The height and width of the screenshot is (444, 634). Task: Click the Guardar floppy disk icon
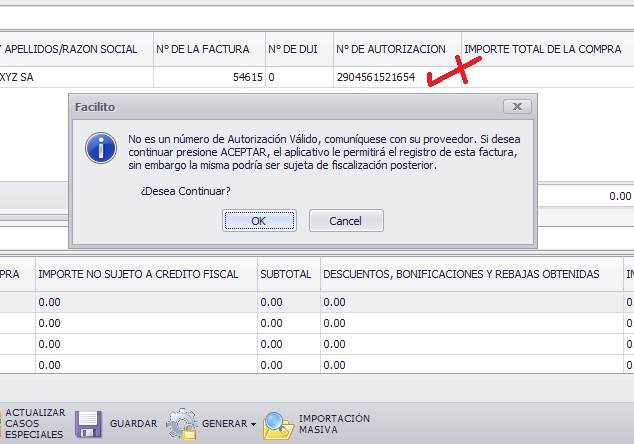(x=91, y=424)
